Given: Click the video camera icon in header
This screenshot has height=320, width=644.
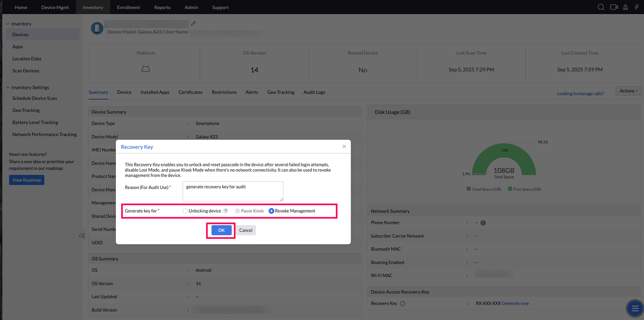Looking at the screenshot, I should (614, 7).
